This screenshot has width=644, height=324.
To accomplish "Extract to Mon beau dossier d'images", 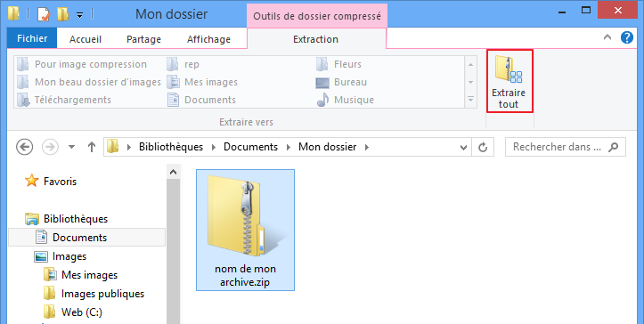I will point(89,82).
